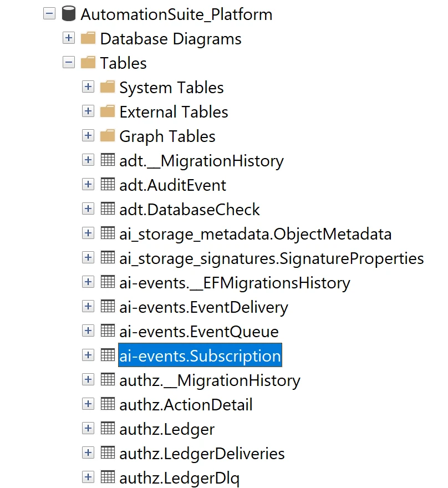This screenshot has width=448, height=488.
Task: Select the authz.Ledger label
Action: [x=167, y=429]
